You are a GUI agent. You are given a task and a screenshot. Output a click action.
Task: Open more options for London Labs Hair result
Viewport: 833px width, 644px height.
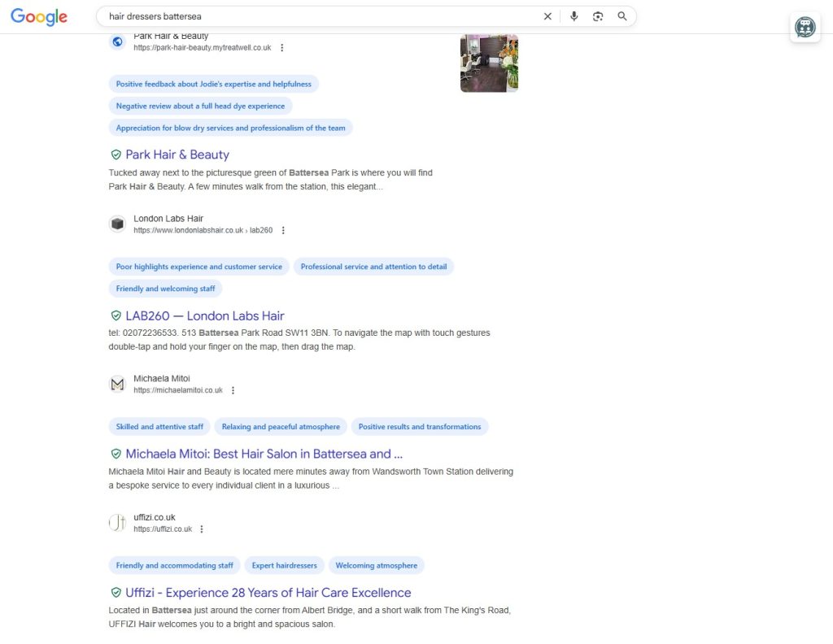click(283, 231)
